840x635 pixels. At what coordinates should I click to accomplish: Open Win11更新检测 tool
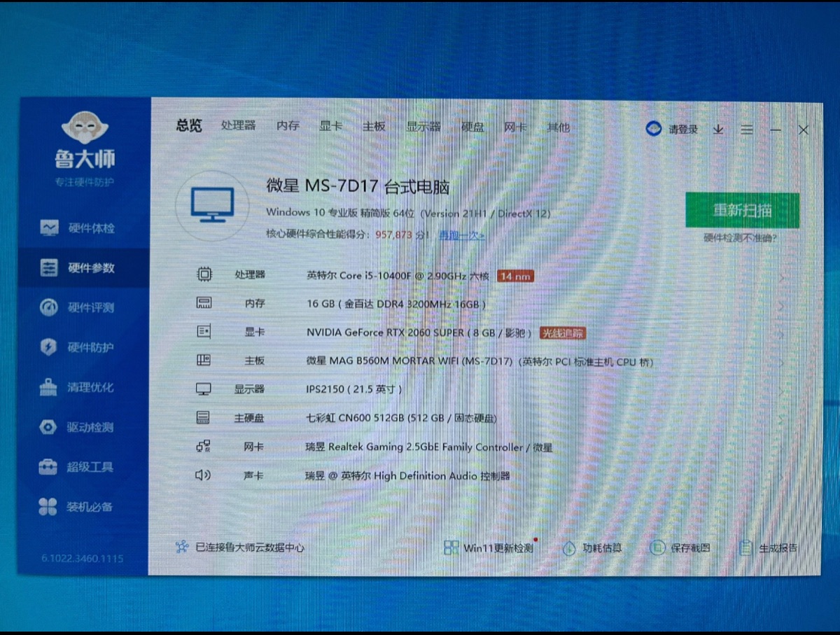point(490,547)
